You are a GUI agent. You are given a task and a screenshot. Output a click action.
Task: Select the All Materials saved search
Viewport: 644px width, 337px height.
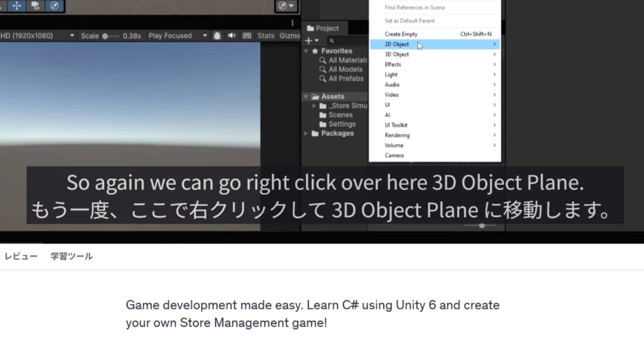tap(344, 60)
